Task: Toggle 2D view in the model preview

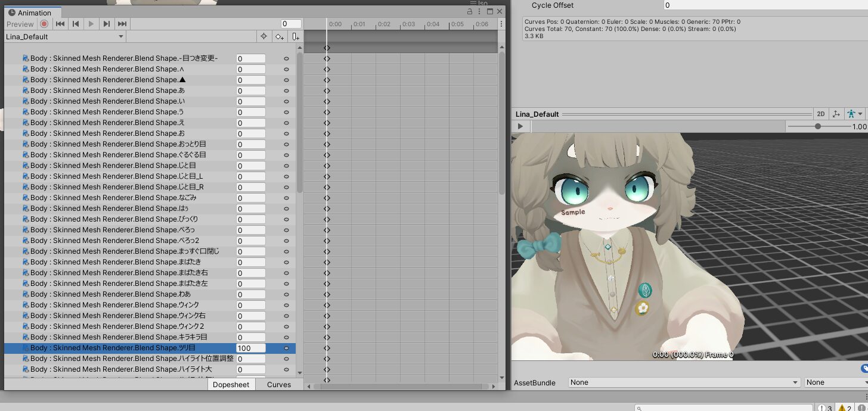Action: 821,114
